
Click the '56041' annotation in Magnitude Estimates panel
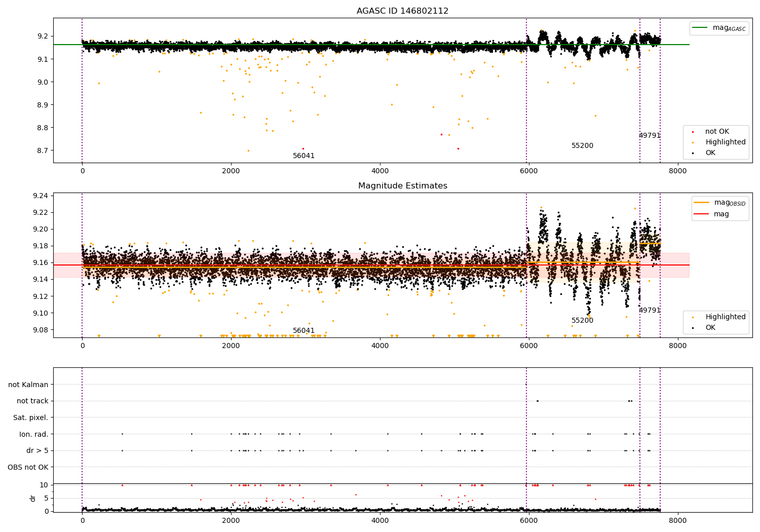[x=303, y=331]
